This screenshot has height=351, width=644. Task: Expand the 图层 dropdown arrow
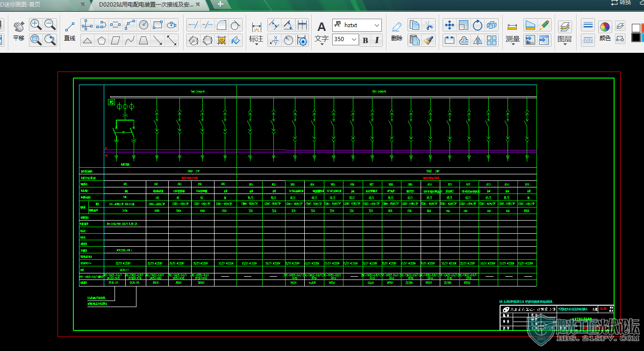pyautogui.click(x=565, y=44)
